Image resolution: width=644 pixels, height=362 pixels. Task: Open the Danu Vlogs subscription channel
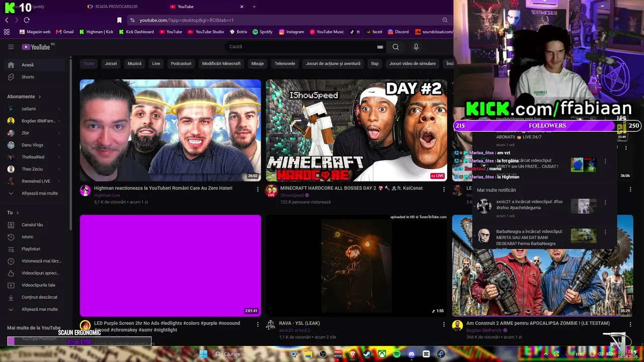[34, 145]
